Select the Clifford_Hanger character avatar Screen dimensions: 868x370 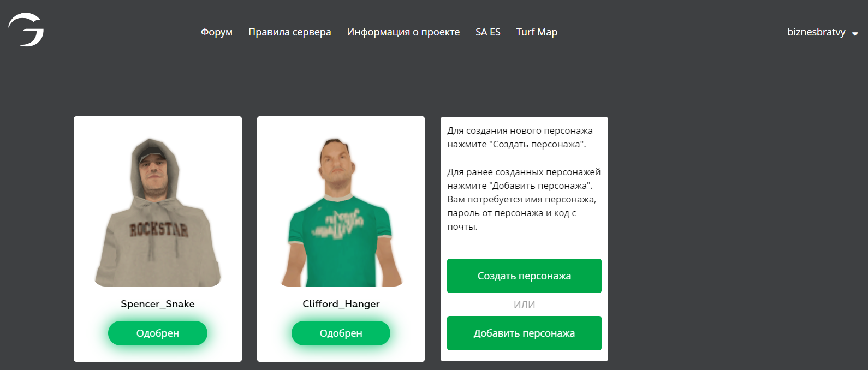(341, 212)
